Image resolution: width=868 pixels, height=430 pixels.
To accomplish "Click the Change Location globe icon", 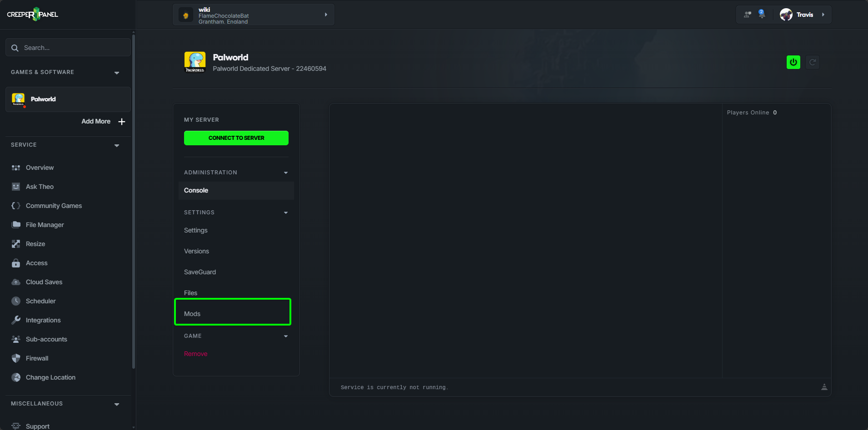I will [x=16, y=377].
